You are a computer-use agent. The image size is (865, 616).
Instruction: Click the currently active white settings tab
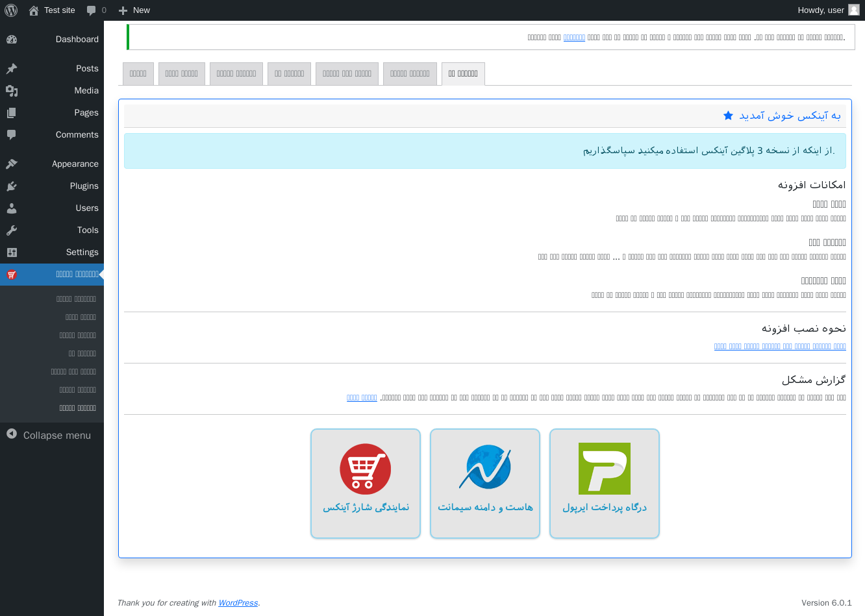(463, 74)
